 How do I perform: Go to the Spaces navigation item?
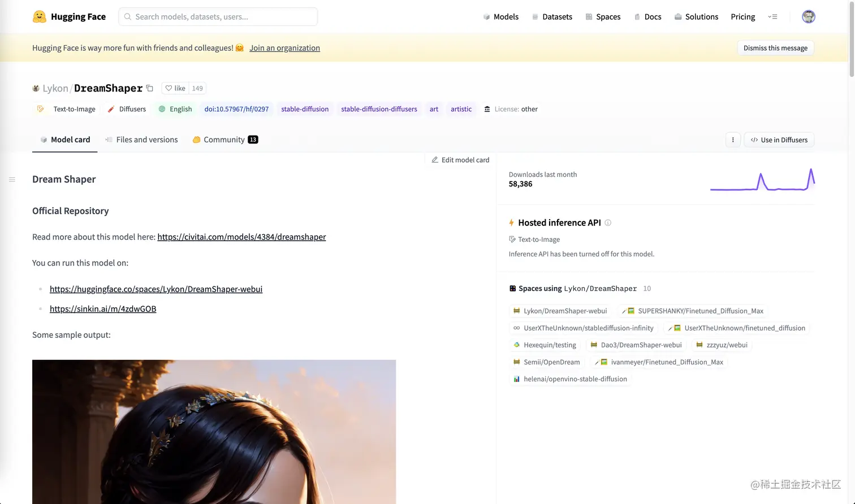(x=603, y=16)
